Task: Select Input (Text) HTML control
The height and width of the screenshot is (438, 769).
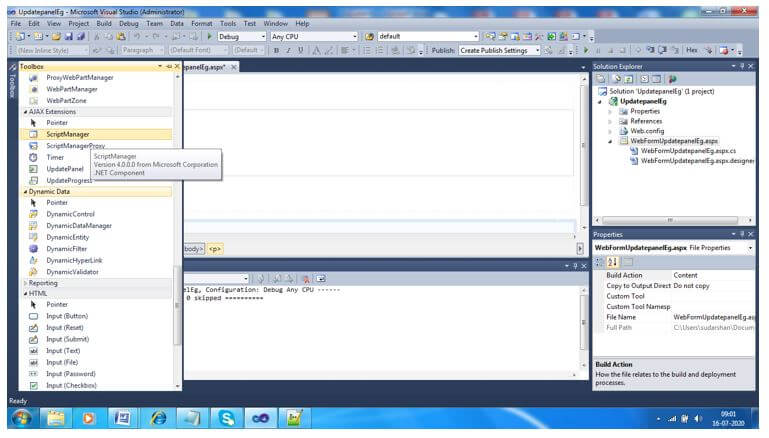Action: coord(63,351)
